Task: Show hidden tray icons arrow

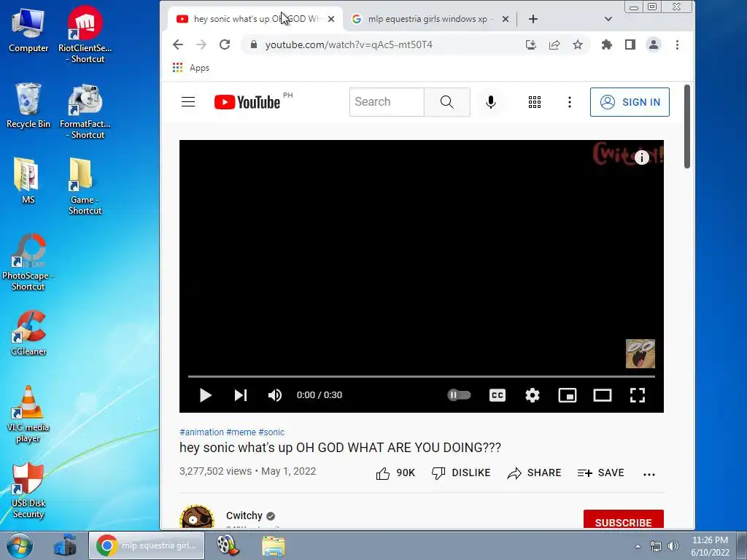Action: click(x=638, y=546)
